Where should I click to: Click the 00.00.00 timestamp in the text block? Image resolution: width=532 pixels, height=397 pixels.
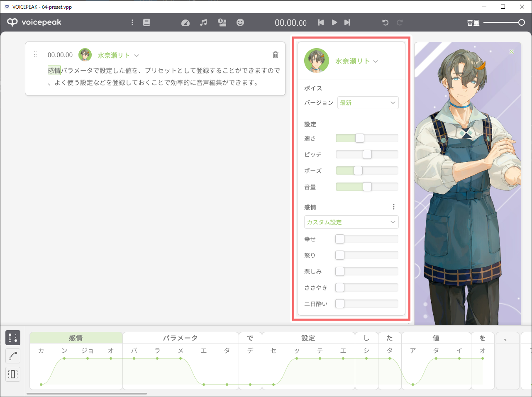[x=60, y=55]
